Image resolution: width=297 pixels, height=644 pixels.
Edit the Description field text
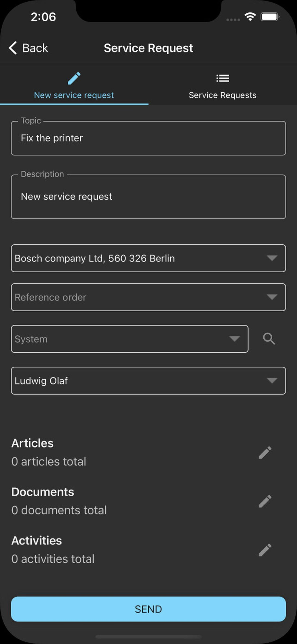click(x=148, y=196)
